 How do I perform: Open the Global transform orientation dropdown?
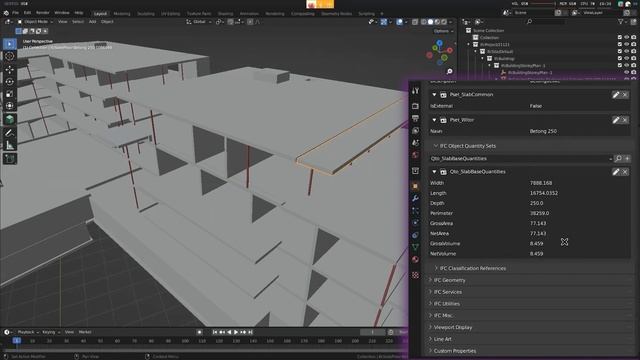pyautogui.click(x=199, y=22)
